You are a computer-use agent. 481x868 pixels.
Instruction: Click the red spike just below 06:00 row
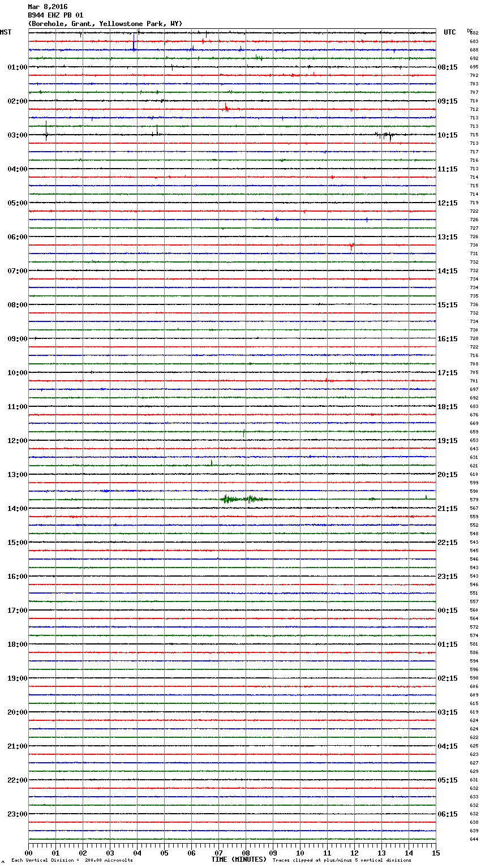(351, 246)
